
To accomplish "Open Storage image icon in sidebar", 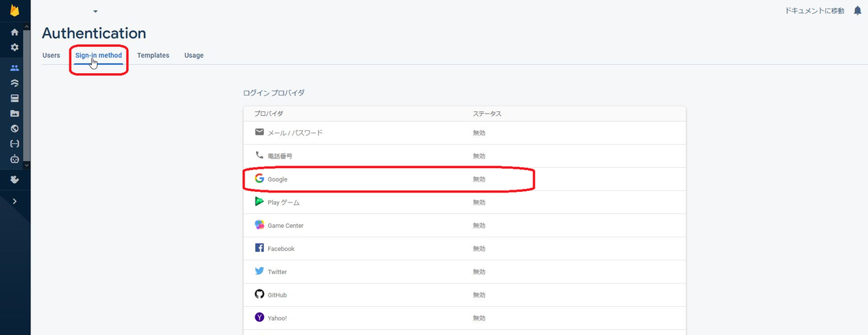I will click(14, 114).
